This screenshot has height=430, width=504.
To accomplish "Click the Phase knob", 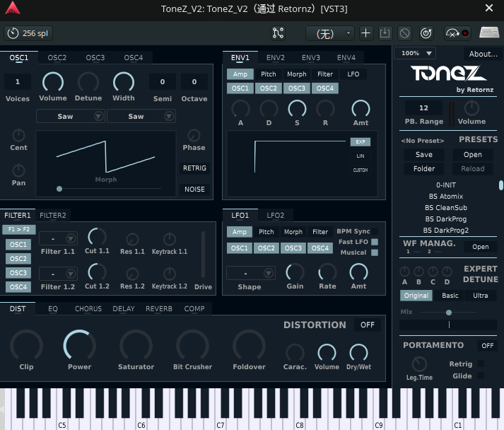I will pyautogui.click(x=194, y=135).
